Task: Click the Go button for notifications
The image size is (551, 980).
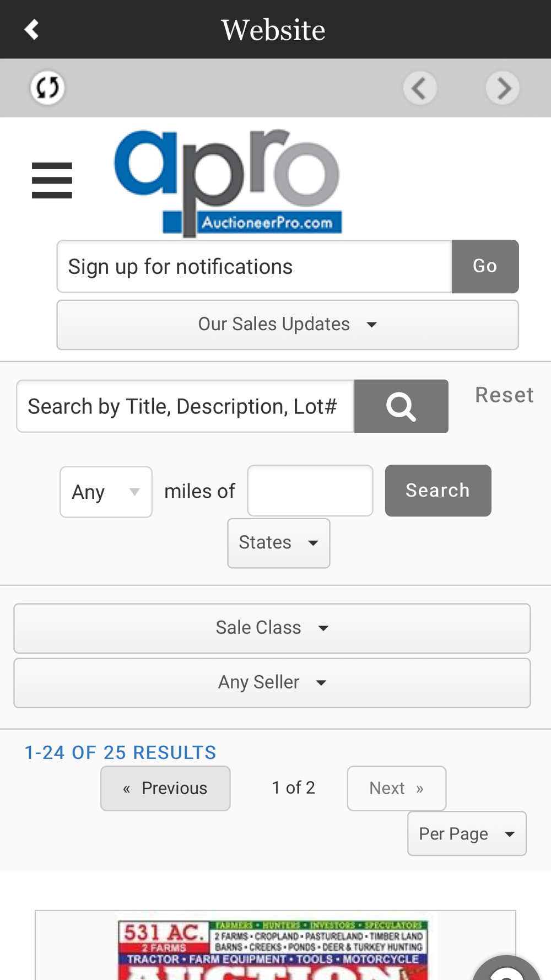Action: pos(485,266)
